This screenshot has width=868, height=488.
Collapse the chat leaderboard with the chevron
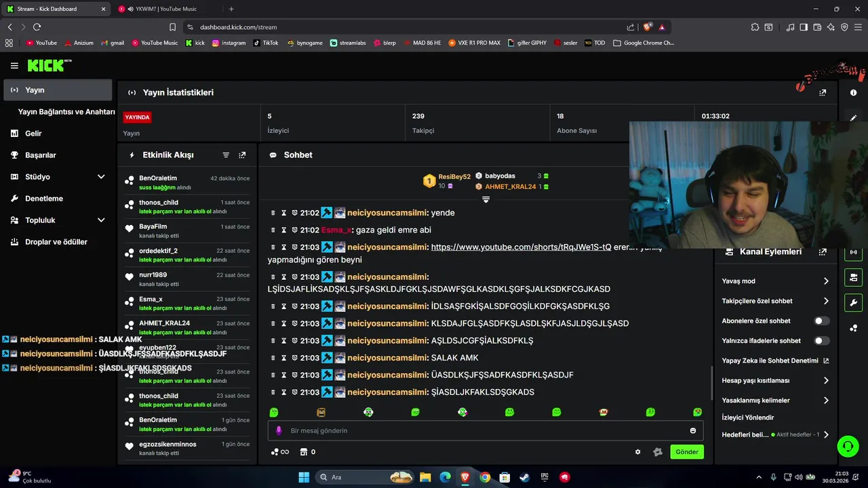tap(486, 199)
